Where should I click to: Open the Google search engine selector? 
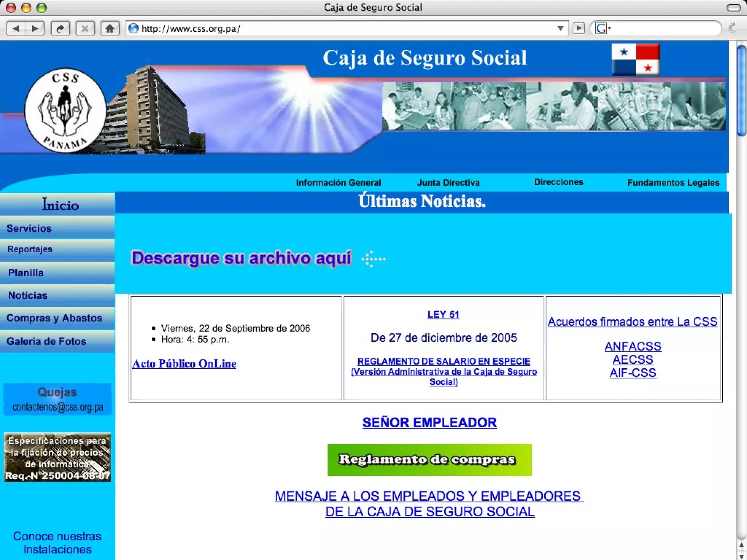[603, 28]
